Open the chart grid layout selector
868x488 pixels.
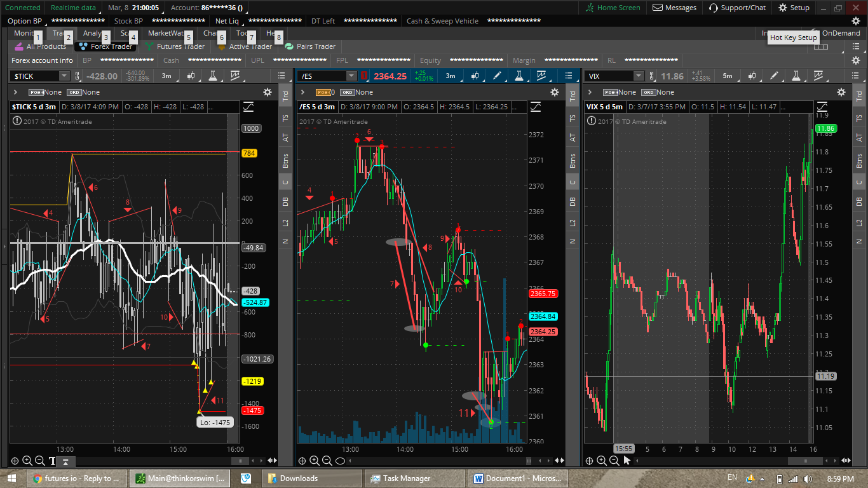pos(821,46)
